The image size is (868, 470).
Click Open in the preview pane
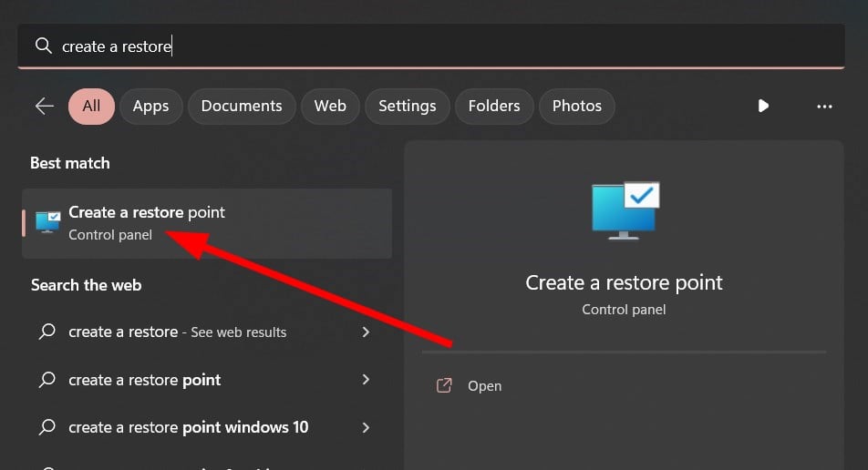click(484, 386)
